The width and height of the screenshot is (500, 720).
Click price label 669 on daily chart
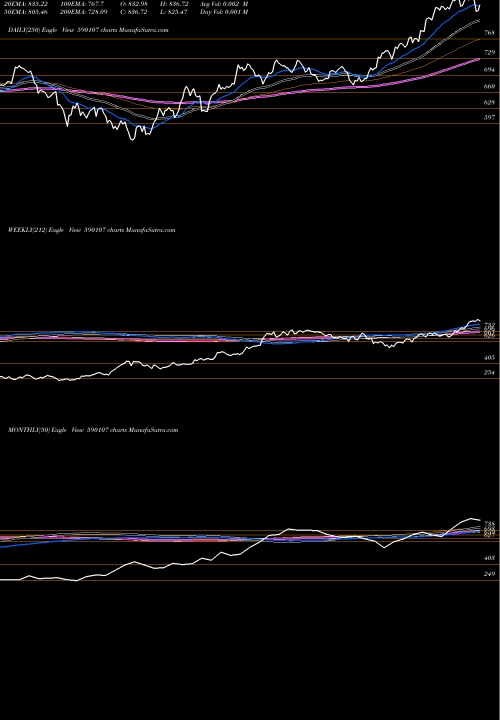(x=489, y=86)
